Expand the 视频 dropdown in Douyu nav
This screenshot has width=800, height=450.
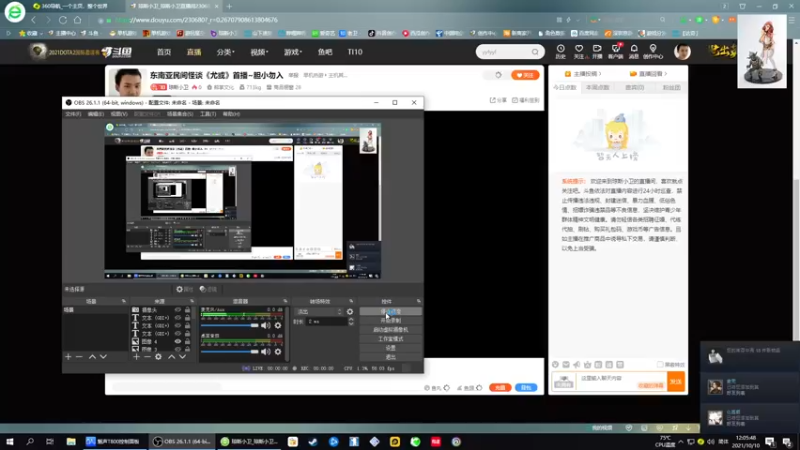[259, 52]
